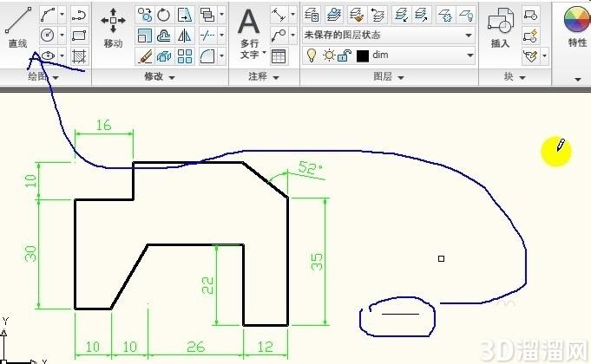Open the Layers (图层) panel title
591x364 pixels.
389,77
